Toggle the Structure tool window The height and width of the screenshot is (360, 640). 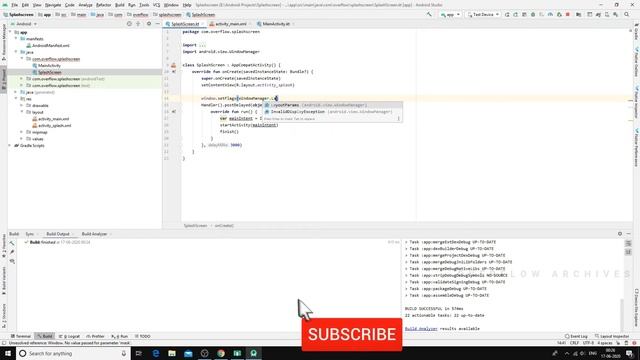pos(4,317)
